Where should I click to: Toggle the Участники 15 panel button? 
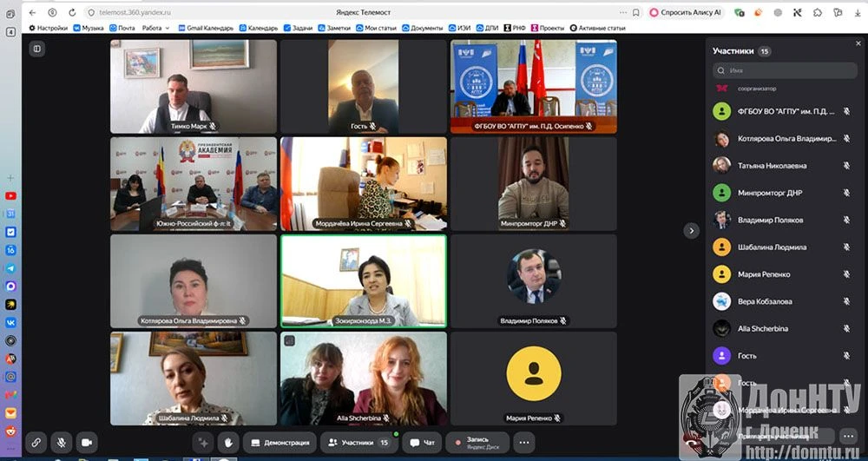click(x=358, y=443)
